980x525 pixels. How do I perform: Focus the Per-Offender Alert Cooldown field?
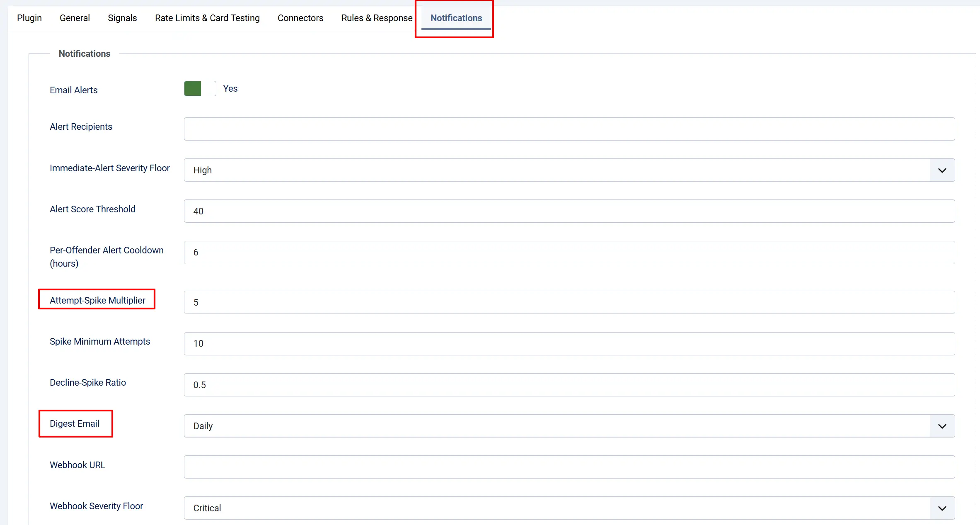pos(569,253)
